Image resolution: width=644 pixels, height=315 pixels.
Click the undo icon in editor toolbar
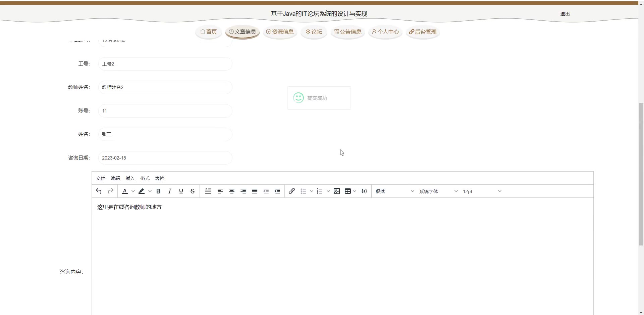coord(99,191)
